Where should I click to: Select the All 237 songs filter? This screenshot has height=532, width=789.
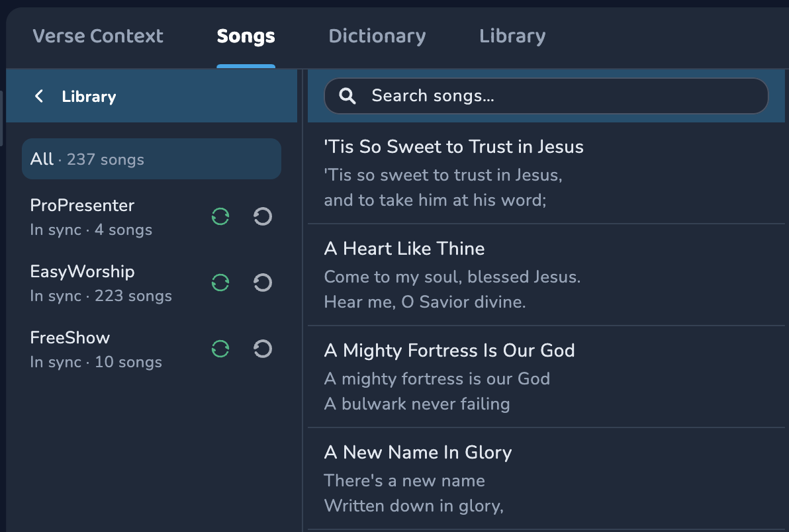pos(152,159)
